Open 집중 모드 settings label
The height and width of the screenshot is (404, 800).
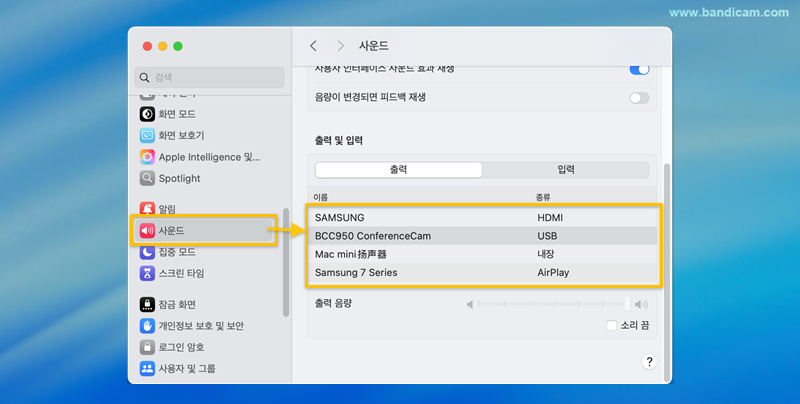pyautogui.click(x=177, y=252)
